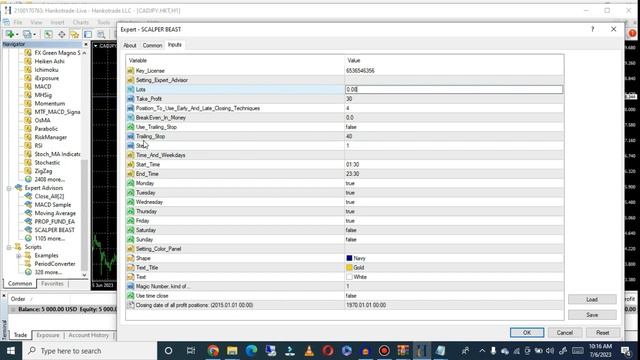The image size is (640, 360).
Task: Open the Insert menu
Action: pos(58,22)
